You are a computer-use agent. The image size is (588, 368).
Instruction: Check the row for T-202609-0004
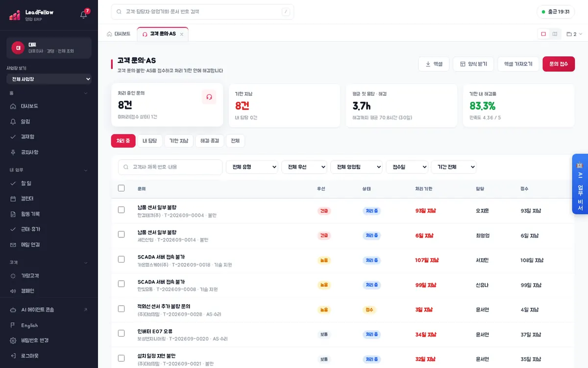coord(122,210)
